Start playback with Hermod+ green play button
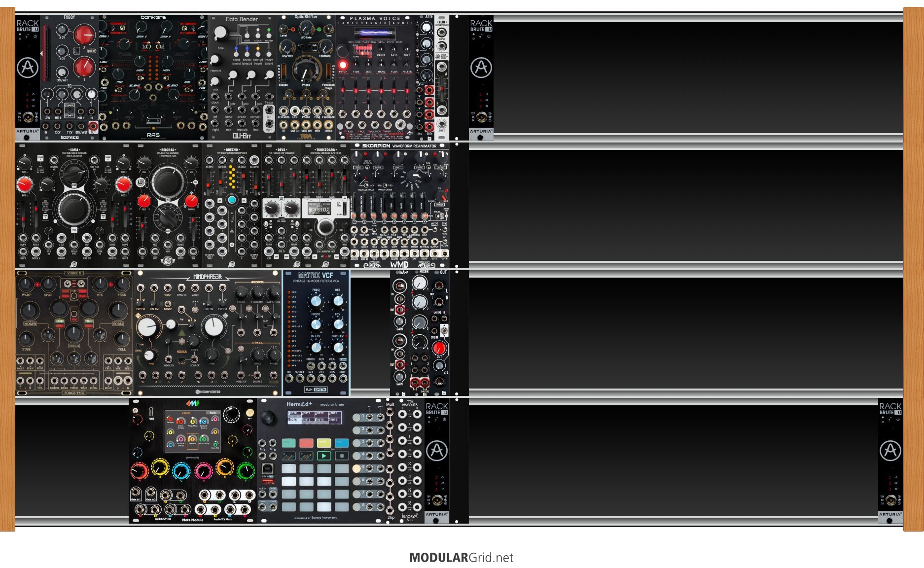924x568 pixels. point(323,456)
